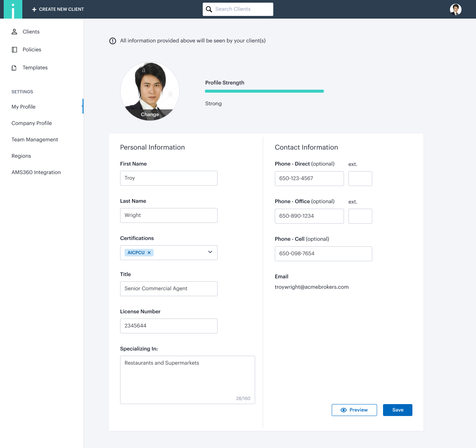Change the profile photo
Image resolution: width=476 pixels, height=448 pixels.
[150, 114]
